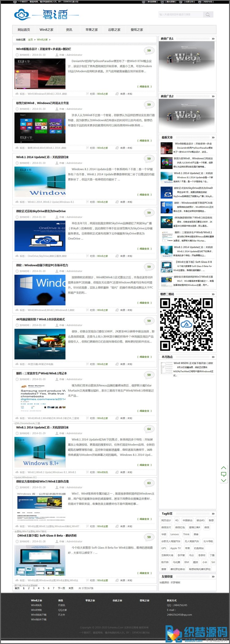Image resolution: width=230 pixels, height=644 pixels.
Task: Click the 59 comment bubble on Win9新概念设计 article
Action: coord(149,51)
